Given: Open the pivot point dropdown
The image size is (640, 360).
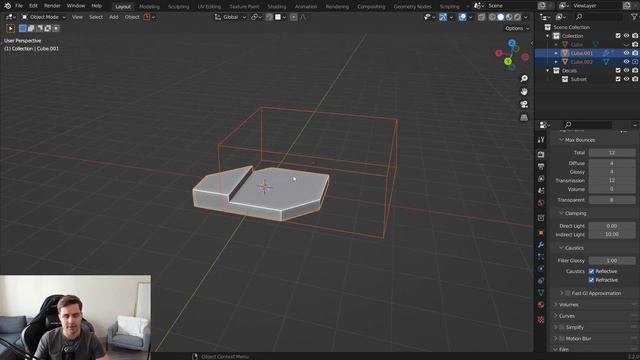Looking at the screenshot, I should click(256, 17).
